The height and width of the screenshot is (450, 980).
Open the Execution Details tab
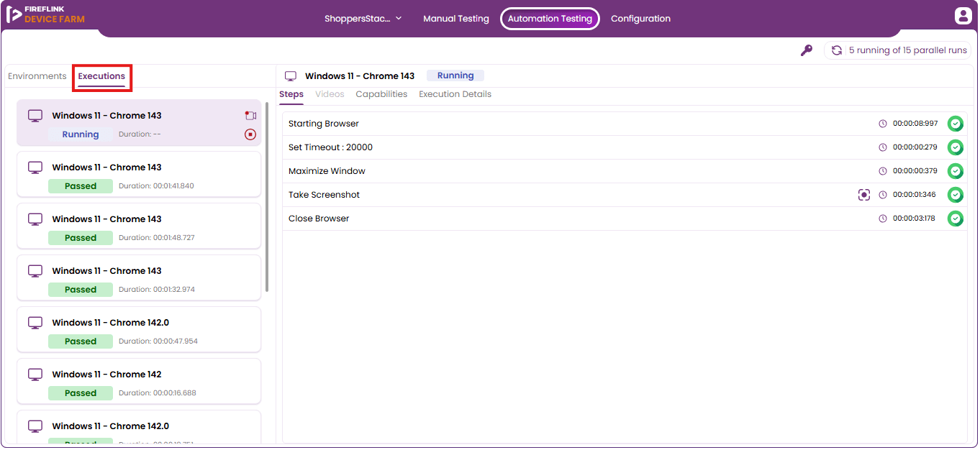click(455, 94)
